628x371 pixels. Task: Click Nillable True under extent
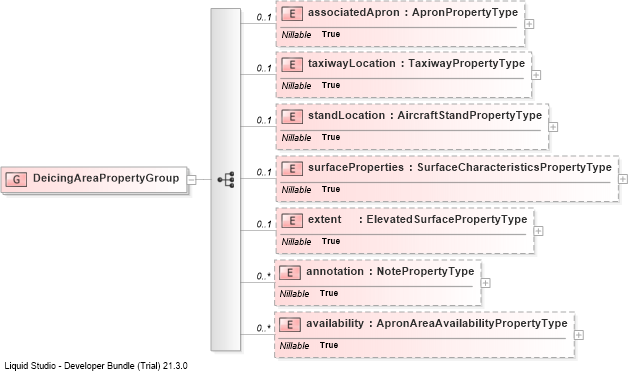pyautogui.click(x=311, y=242)
